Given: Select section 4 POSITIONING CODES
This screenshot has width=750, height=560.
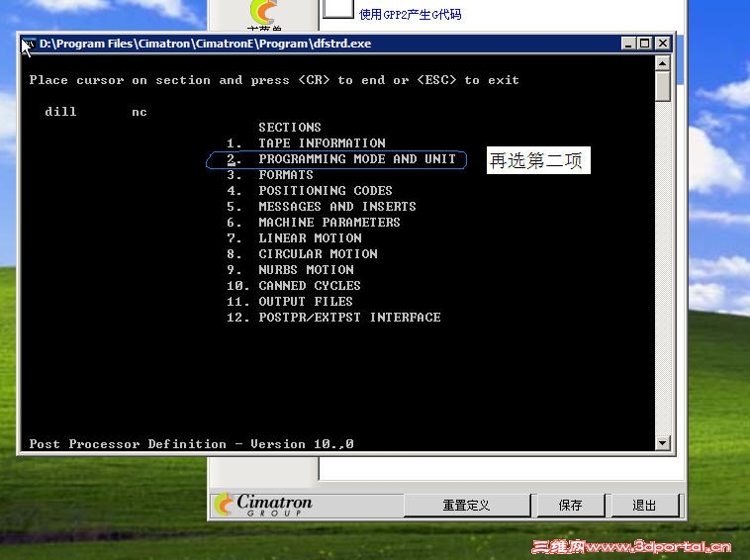Looking at the screenshot, I should pos(309,190).
